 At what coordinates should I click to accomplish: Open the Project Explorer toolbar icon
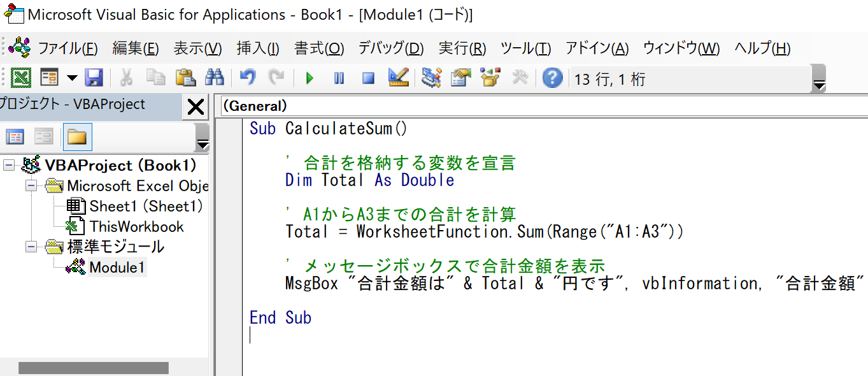[431, 78]
